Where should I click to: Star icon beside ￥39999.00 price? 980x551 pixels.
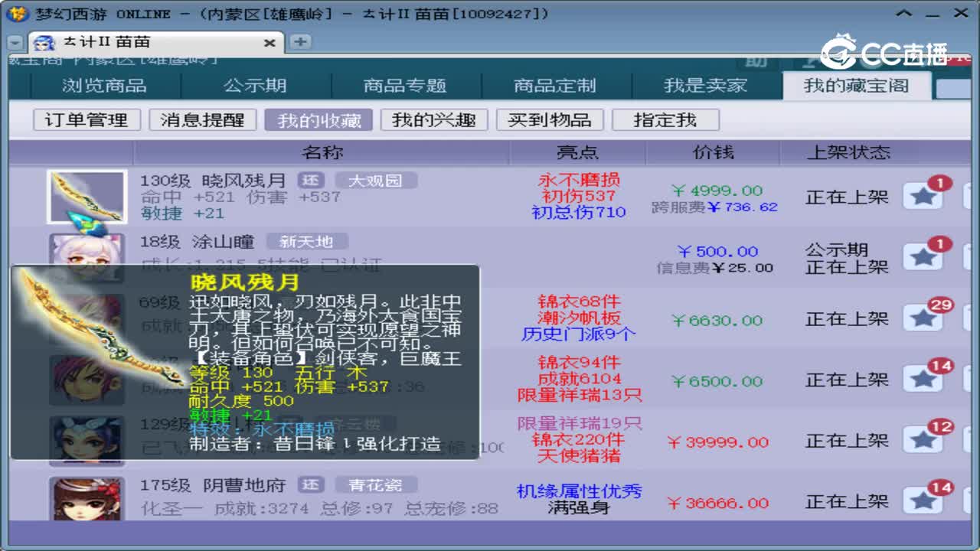[x=923, y=440]
